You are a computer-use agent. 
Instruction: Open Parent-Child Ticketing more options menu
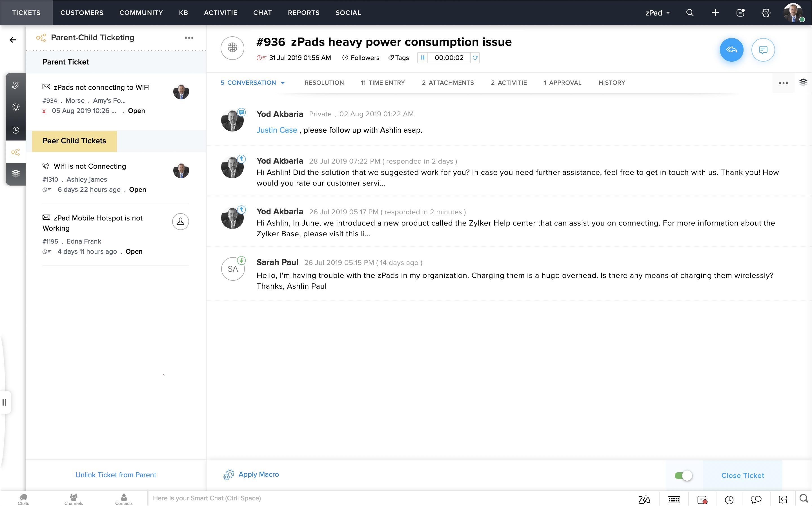coord(189,38)
